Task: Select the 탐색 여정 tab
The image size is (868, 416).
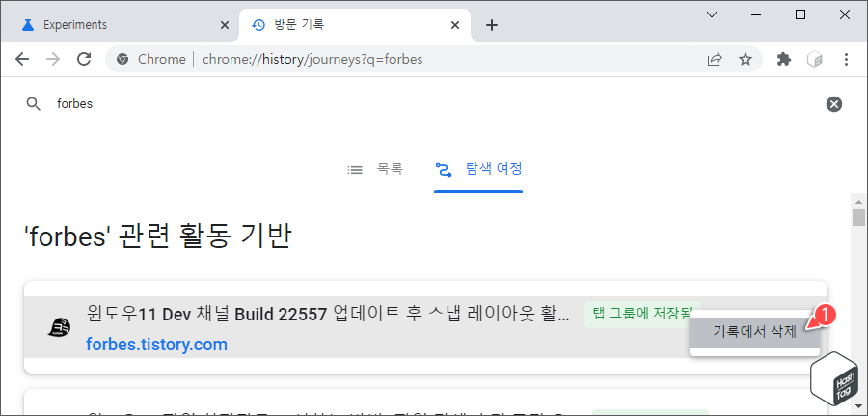Action: [x=478, y=169]
